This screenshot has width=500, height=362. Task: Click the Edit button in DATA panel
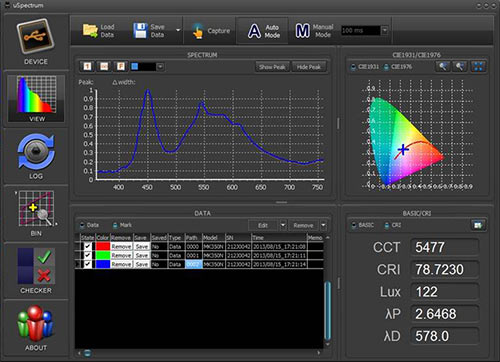(x=263, y=225)
